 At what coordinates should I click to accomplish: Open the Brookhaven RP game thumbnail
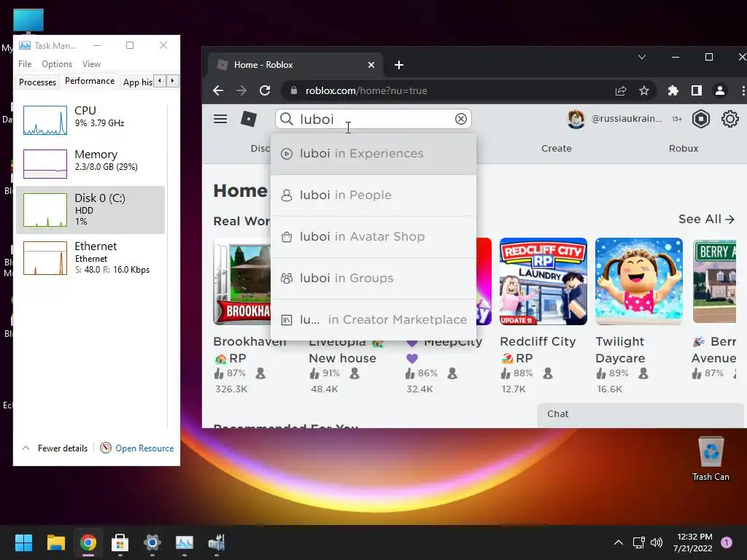pyautogui.click(x=242, y=281)
